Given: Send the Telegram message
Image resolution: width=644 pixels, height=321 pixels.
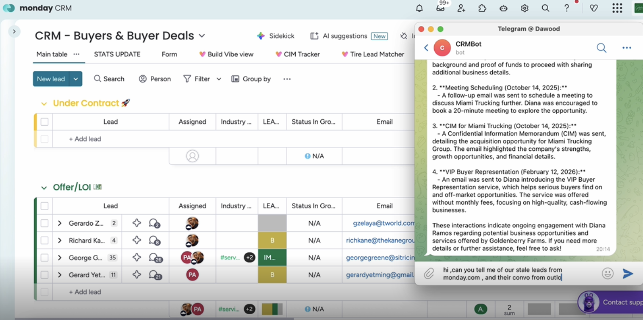Looking at the screenshot, I should [627, 274].
